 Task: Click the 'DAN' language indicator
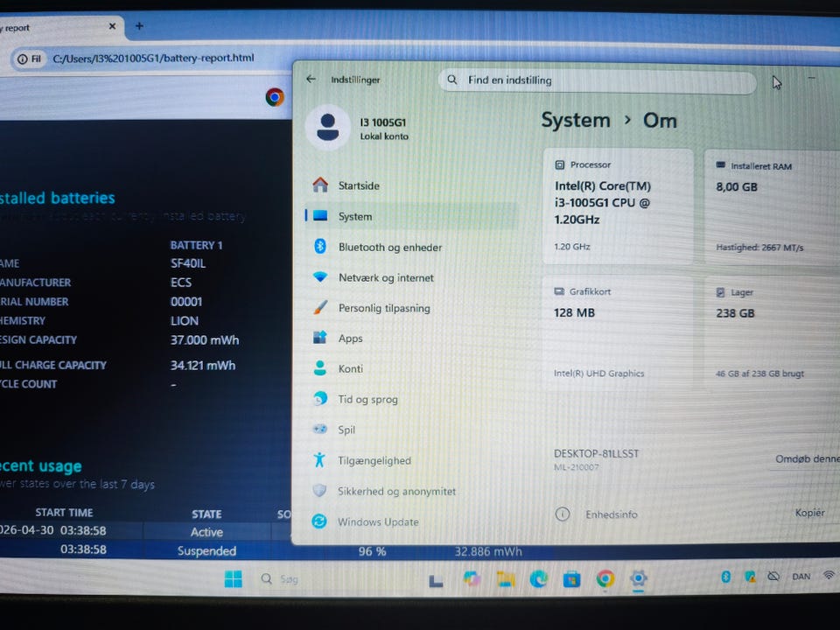(801, 577)
